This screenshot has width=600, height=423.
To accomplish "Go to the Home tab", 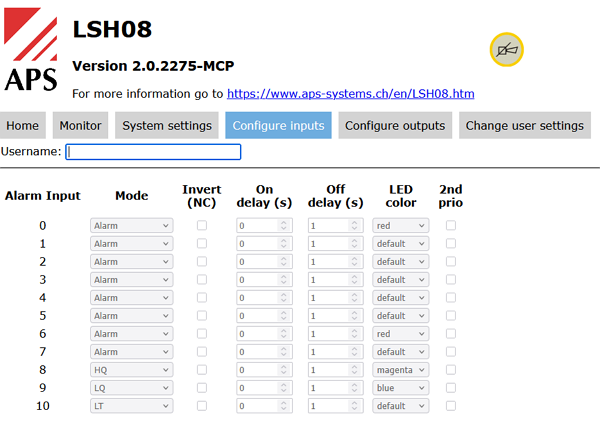I will pyautogui.click(x=23, y=126).
